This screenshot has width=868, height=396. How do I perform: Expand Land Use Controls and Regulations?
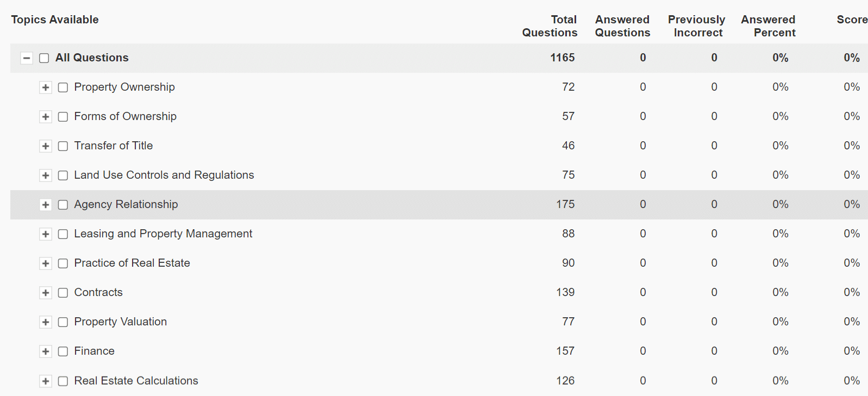point(46,175)
